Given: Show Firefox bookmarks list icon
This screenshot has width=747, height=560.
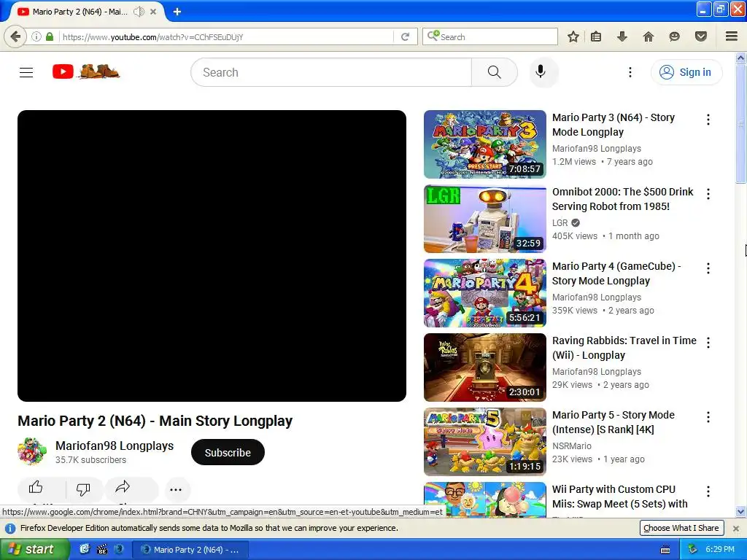Looking at the screenshot, I should pos(596,36).
